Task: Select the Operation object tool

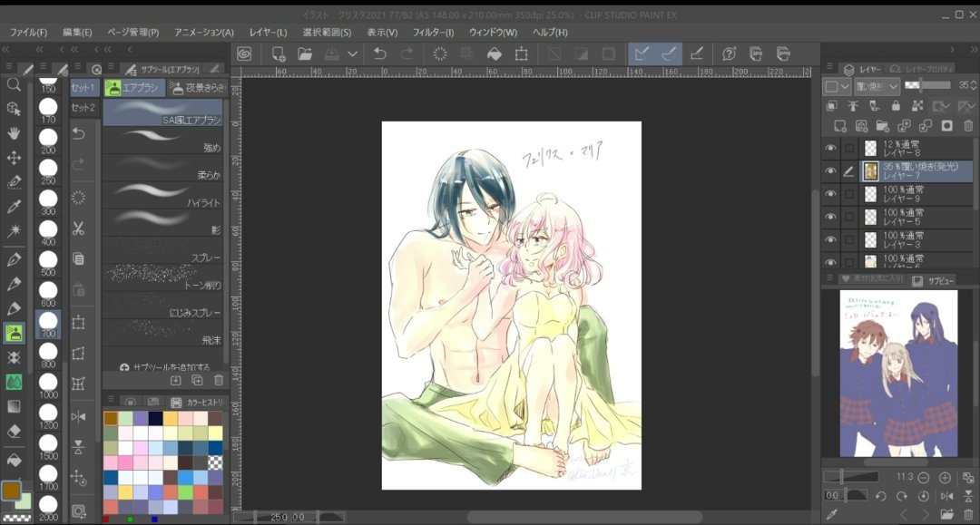Action: 13,109
